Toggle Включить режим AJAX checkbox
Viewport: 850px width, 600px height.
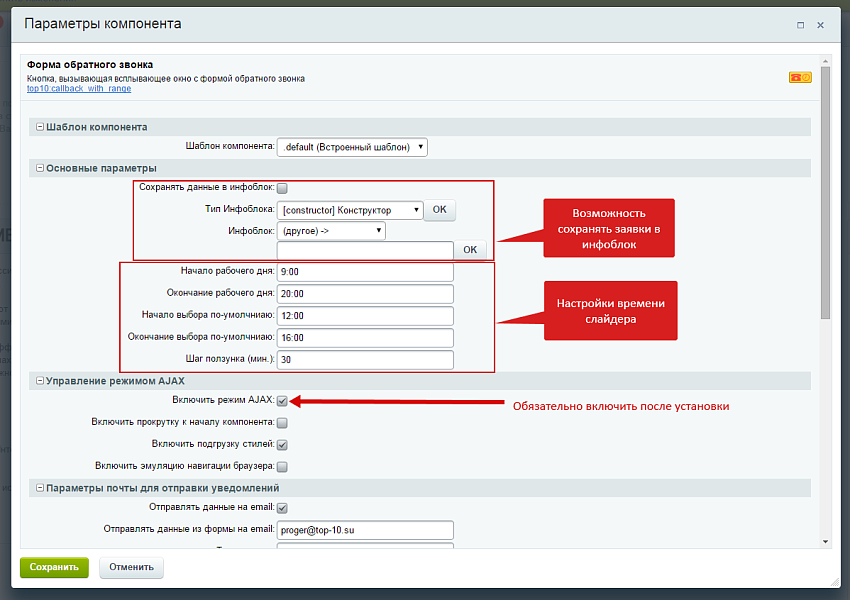point(282,401)
